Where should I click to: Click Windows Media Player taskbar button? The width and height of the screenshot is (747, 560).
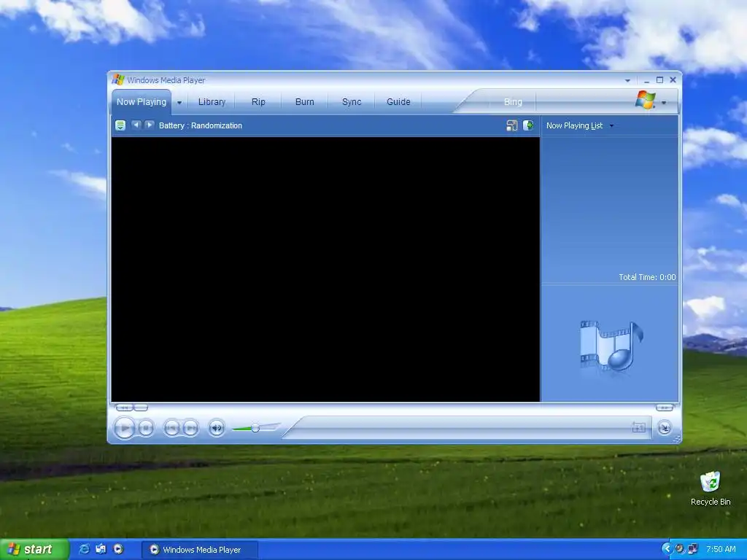click(200, 550)
